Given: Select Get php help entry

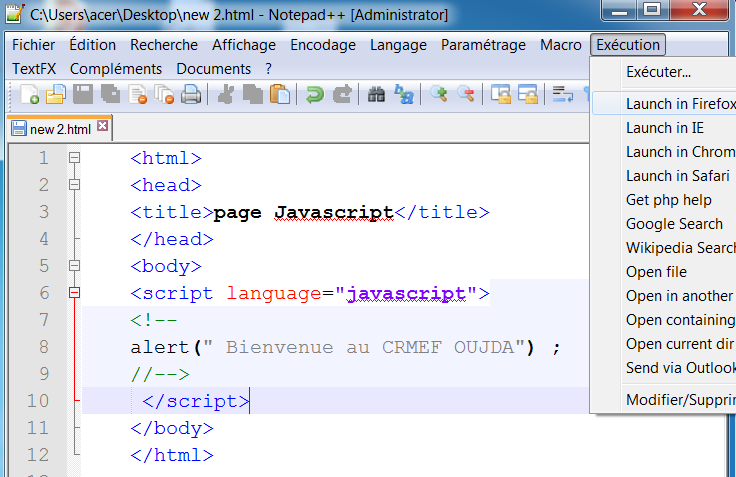Looking at the screenshot, I should (663, 200).
